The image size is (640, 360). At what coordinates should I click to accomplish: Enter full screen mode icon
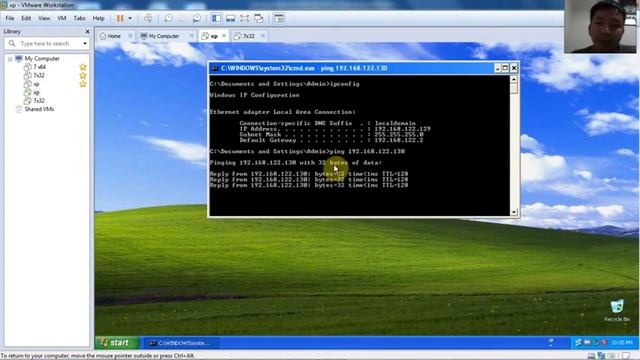[244, 18]
